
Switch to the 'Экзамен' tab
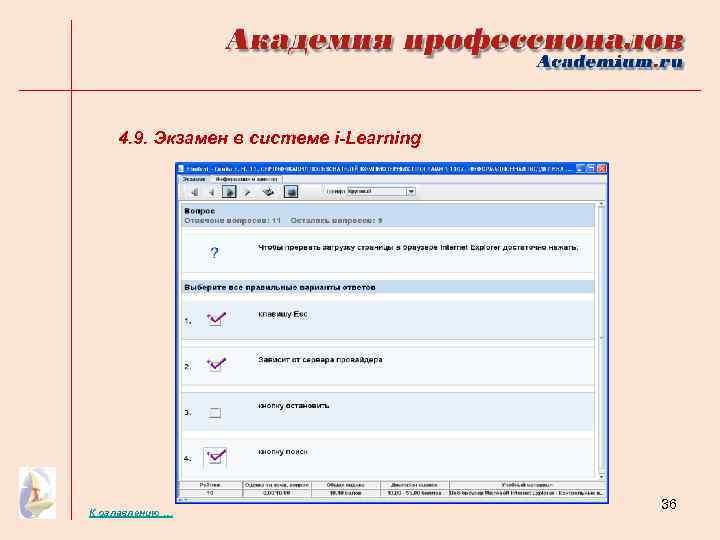[194, 179]
